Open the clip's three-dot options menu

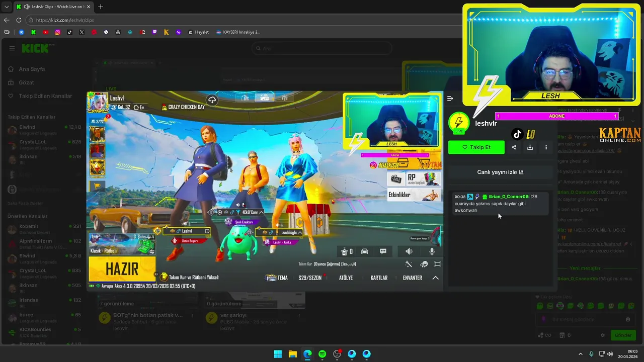point(546,147)
